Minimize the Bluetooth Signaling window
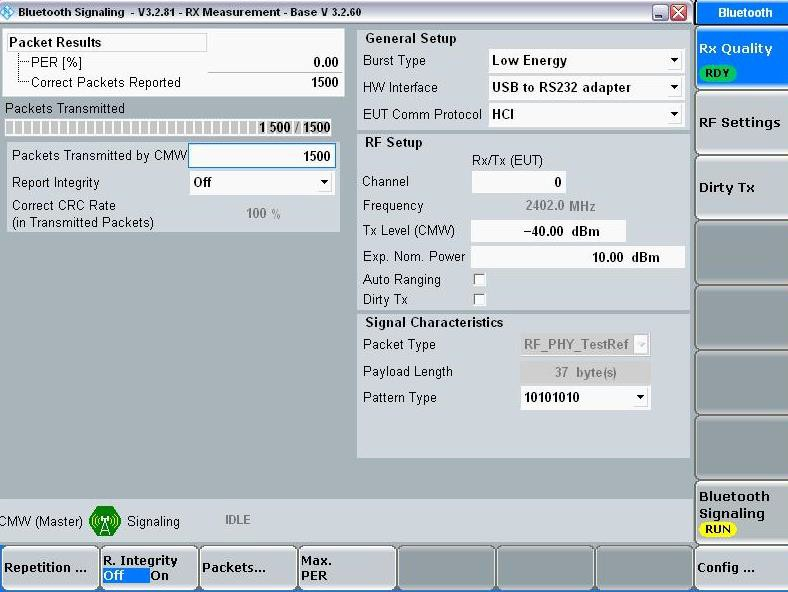788x592 pixels. point(659,13)
